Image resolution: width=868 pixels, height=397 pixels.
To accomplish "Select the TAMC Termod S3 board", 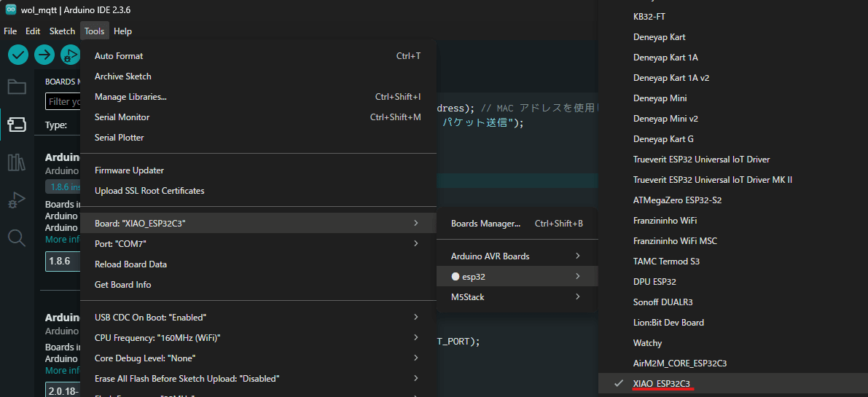I will tap(733, 261).
